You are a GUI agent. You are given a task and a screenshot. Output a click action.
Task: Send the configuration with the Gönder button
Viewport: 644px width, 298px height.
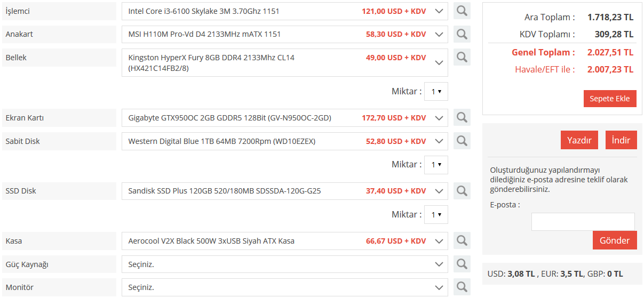615,240
